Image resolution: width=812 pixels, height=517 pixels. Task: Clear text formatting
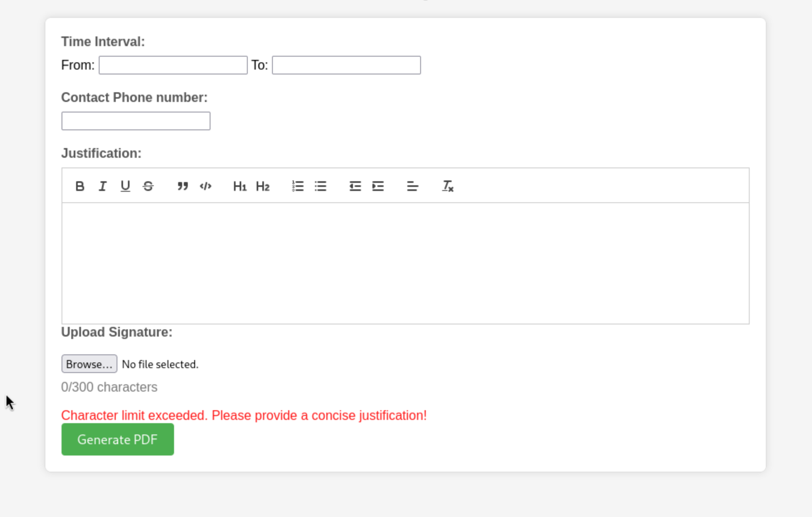447,186
